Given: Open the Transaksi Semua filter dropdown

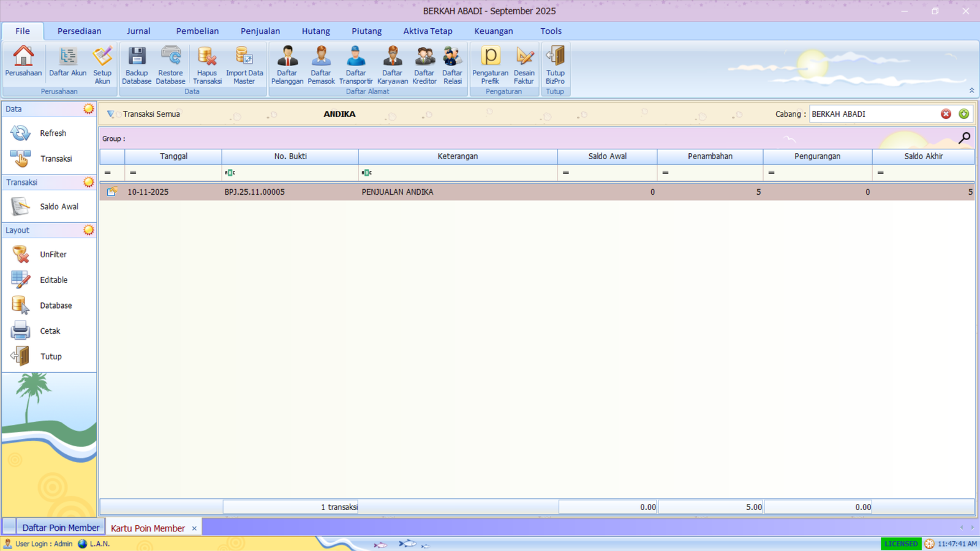Looking at the screenshot, I should tap(111, 114).
